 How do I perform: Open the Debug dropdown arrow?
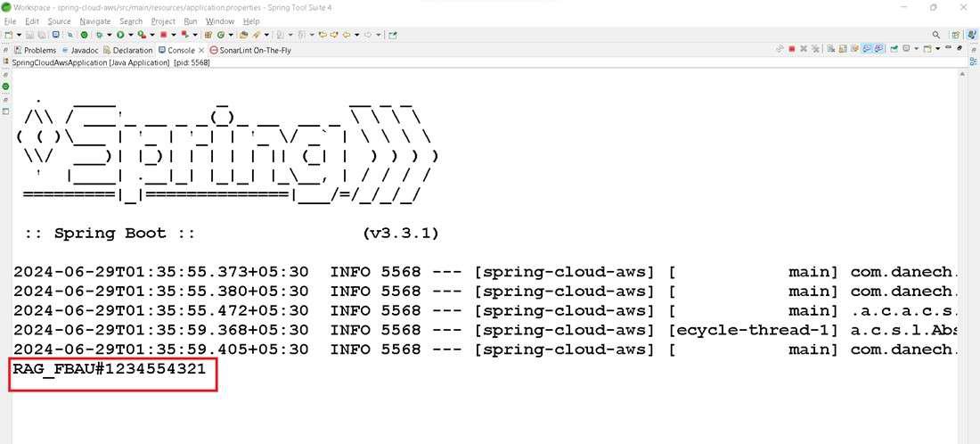110,35
